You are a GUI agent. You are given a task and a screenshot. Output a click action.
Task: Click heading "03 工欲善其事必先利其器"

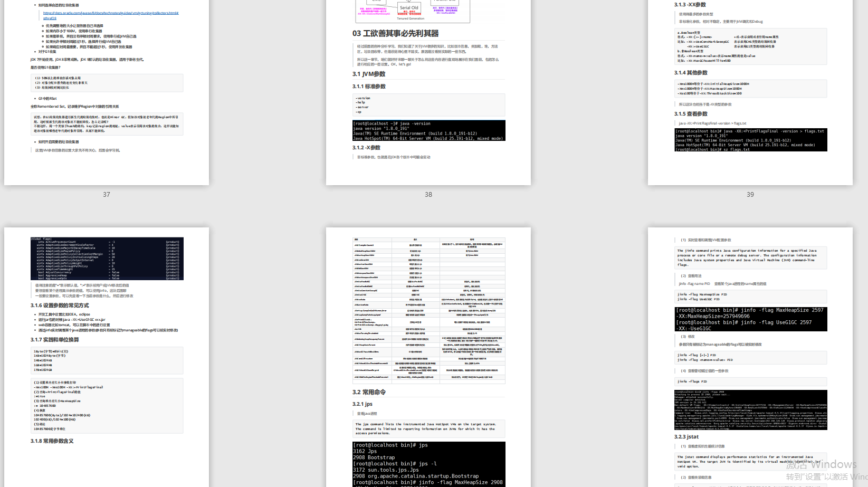396,33
